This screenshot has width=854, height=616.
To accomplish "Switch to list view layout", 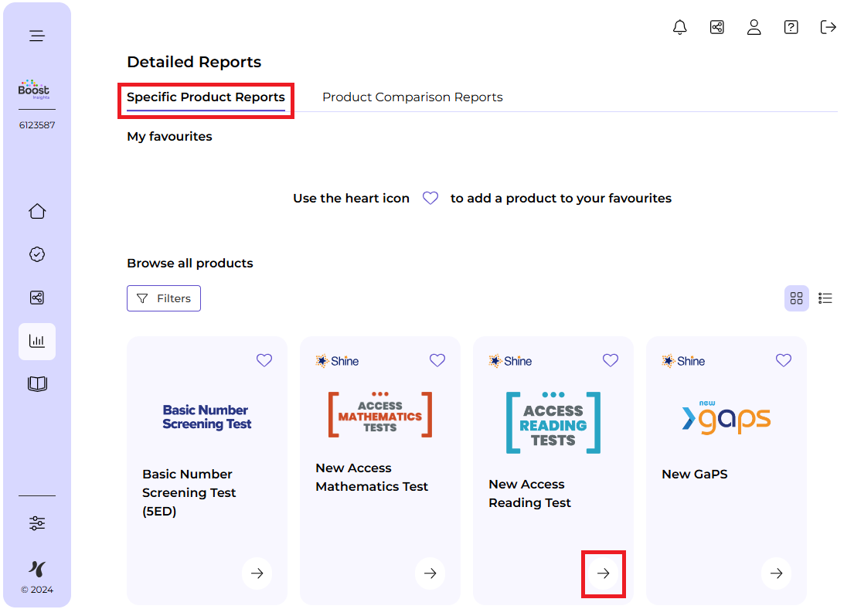I will 825,298.
